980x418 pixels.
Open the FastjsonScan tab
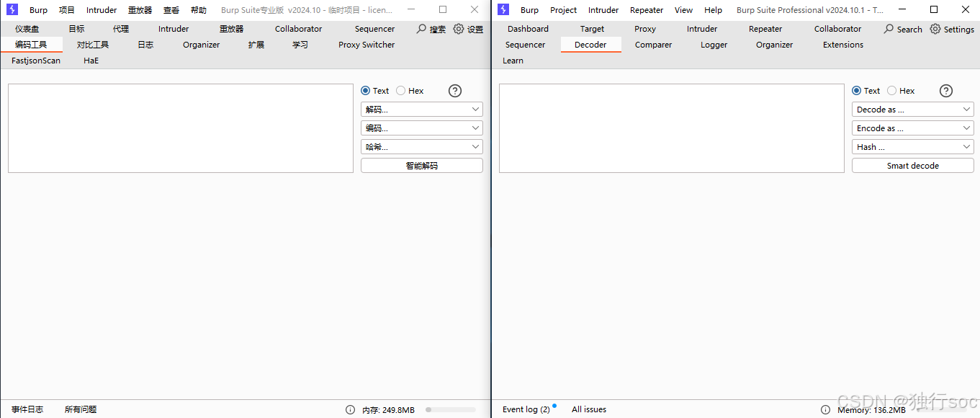click(x=36, y=61)
